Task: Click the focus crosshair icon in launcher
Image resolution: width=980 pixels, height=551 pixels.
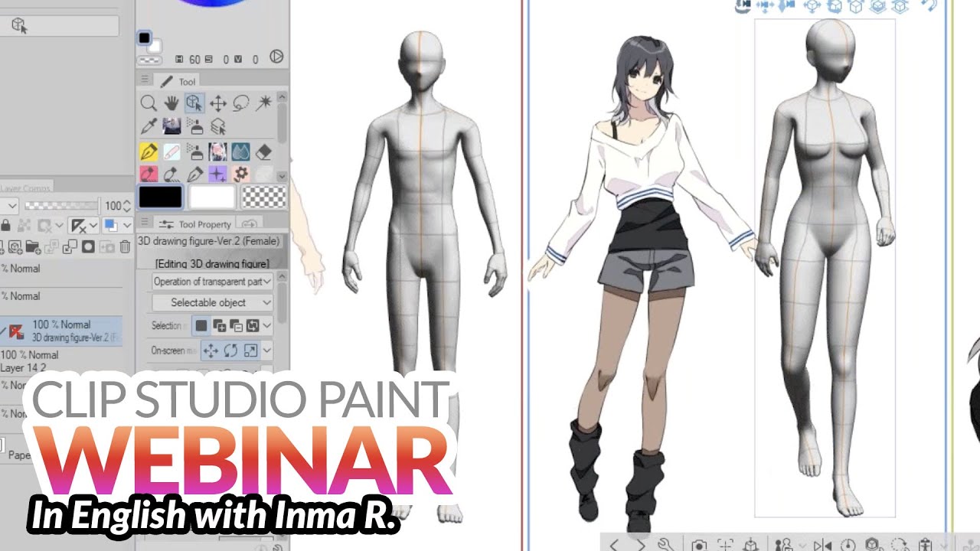Action: (725, 545)
